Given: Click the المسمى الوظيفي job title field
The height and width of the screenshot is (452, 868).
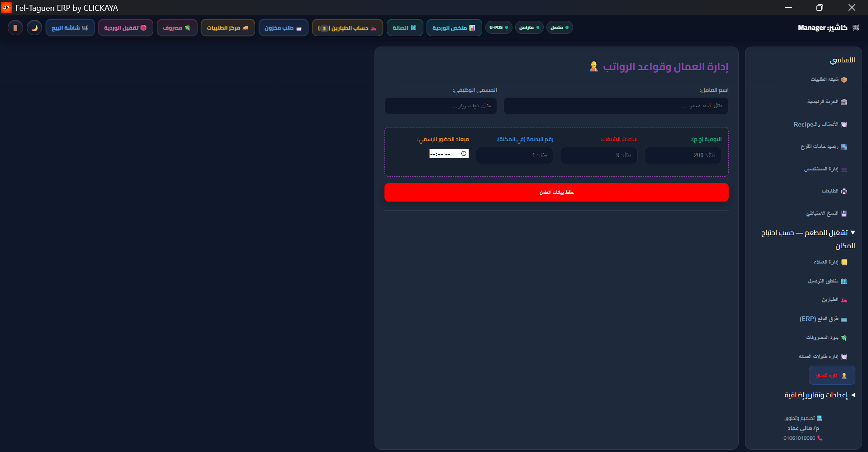Looking at the screenshot, I should click(x=441, y=106).
